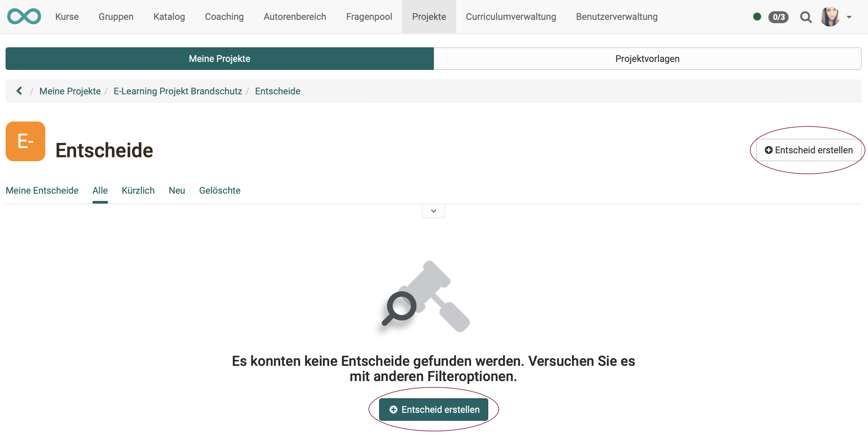
Task: Activate the Neu filter tab
Action: (x=177, y=190)
